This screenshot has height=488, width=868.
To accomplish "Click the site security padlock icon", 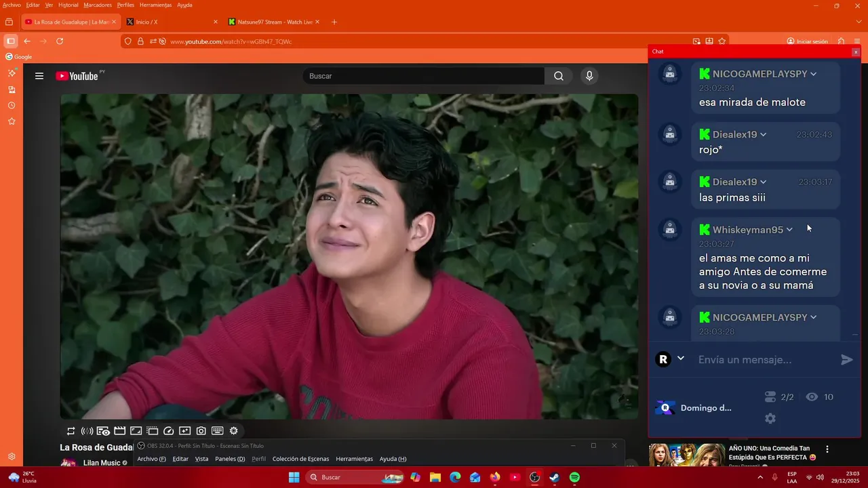I will 140,41.
